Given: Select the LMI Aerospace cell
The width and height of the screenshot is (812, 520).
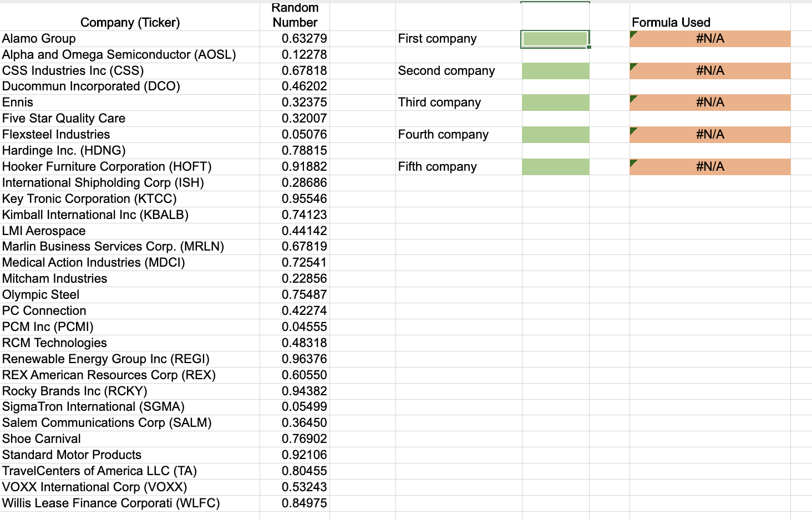Looking at the screenshot, I should (130, 231).
